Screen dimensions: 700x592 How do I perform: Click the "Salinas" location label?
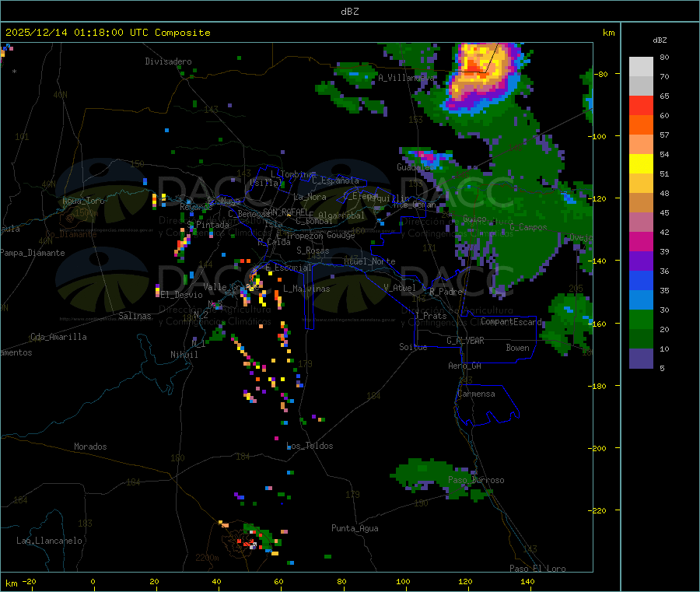point(135,316)
